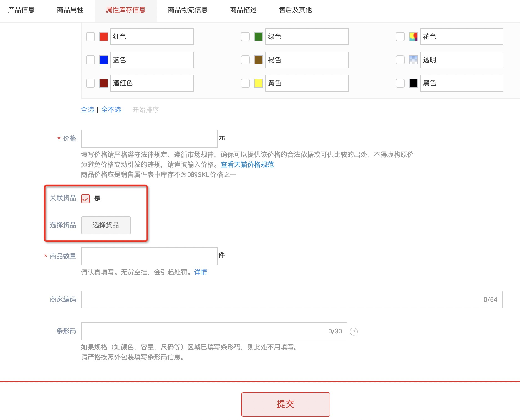The height and width of the screenshot is (420, 520).
Task: Edit the 蓝色 color name field
Action: point(152,60)
